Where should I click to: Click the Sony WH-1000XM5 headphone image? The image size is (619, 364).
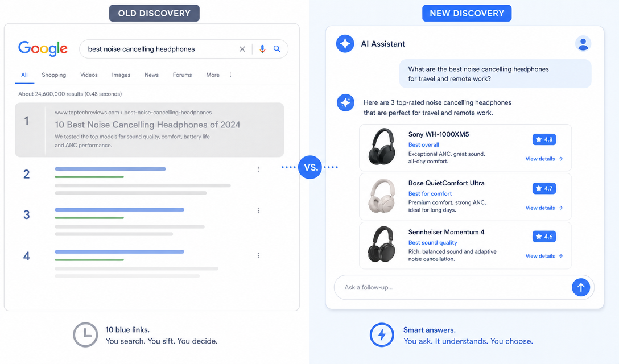[382, 147]
